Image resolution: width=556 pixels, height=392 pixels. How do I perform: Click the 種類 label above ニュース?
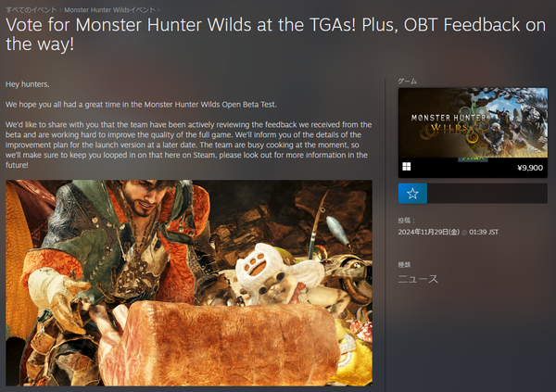404,265
